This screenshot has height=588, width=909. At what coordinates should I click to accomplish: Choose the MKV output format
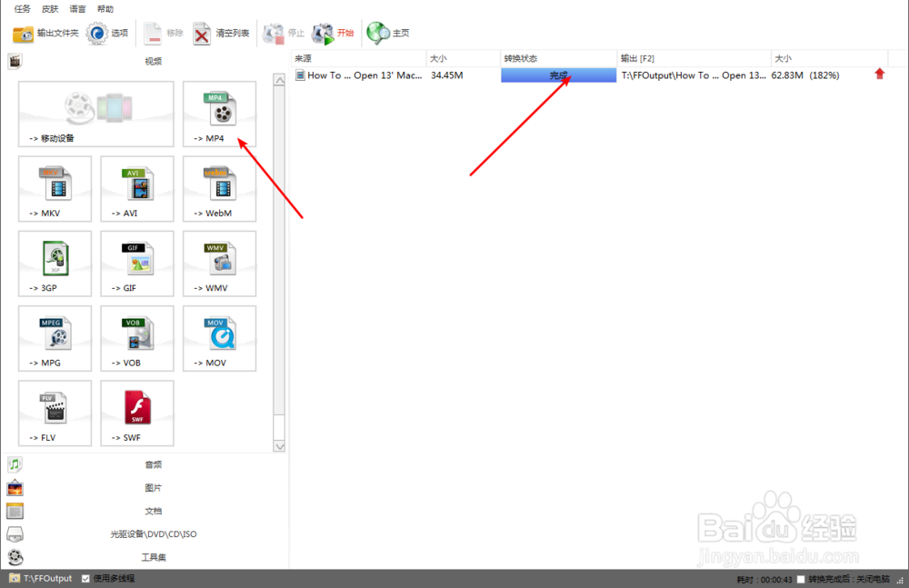pyautogui.click(x=55, y=188)
